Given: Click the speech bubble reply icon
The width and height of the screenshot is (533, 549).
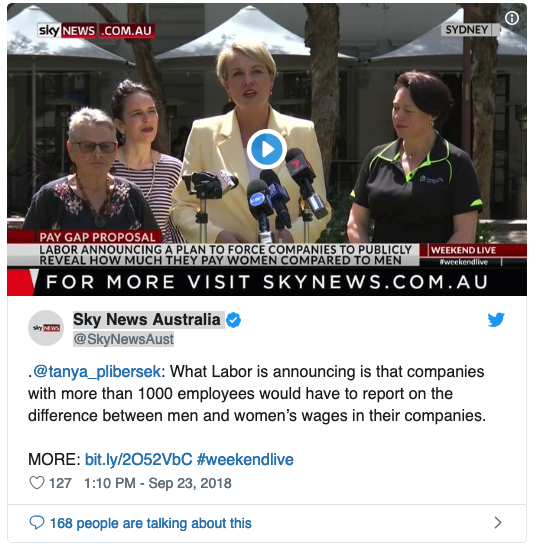Looking at the screenshot, I should 36,523.
